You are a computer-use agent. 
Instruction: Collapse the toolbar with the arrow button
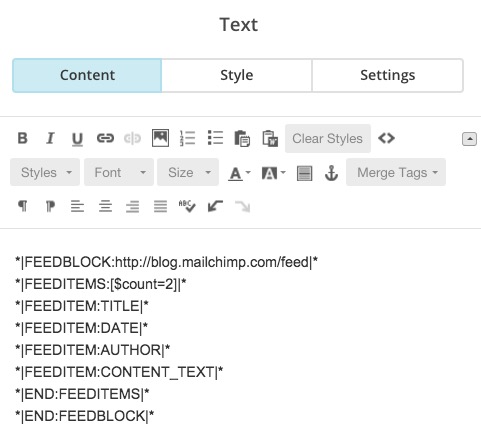[469, 139]
